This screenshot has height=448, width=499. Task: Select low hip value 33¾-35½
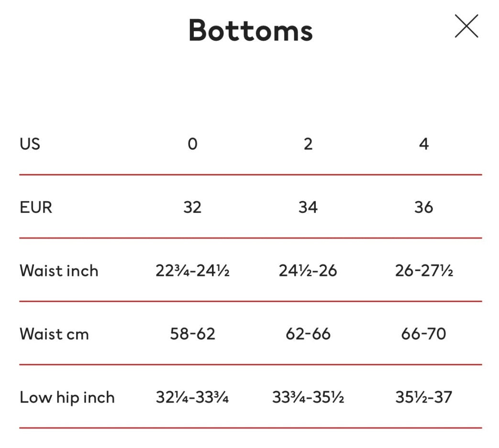tap(308, 397)
